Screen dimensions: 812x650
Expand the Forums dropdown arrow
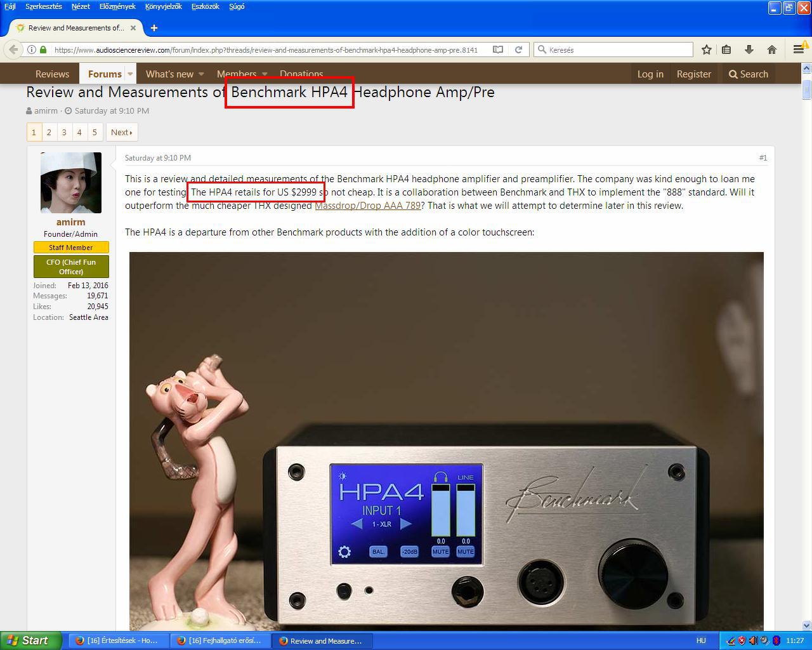[130, 74]
